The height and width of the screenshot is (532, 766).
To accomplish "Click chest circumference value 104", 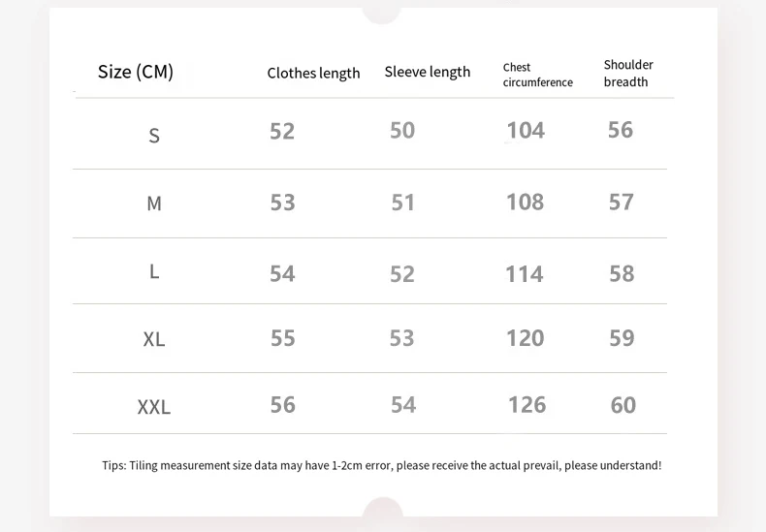I will click(526, 131).
